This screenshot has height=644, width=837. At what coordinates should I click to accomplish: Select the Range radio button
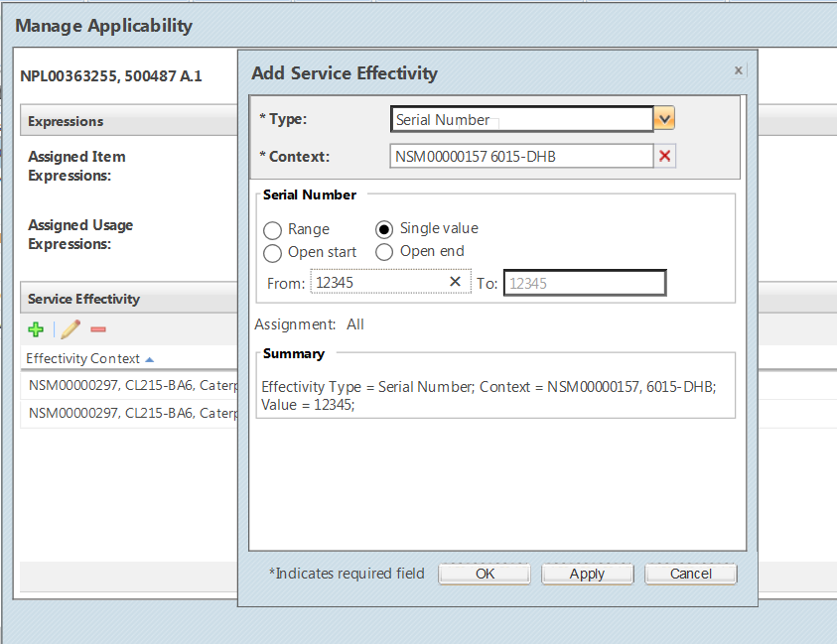273,229
